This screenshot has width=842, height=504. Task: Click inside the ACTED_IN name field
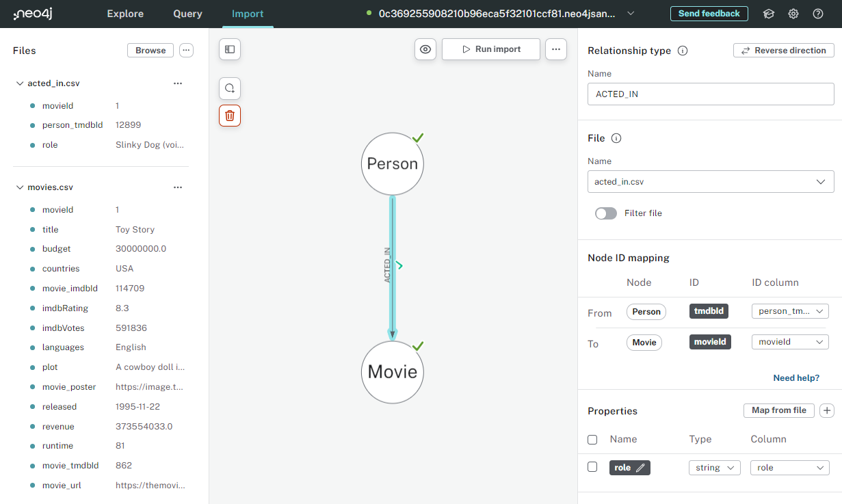pos(710,94)
